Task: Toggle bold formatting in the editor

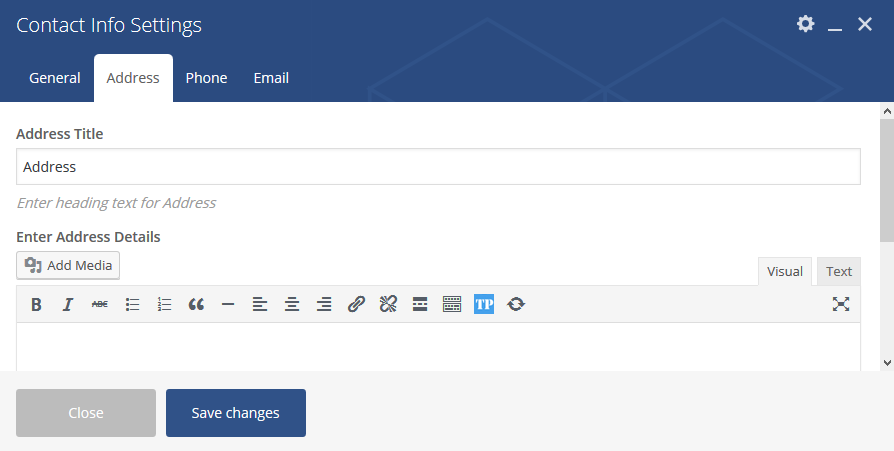Action: click(x=36, y=305)
